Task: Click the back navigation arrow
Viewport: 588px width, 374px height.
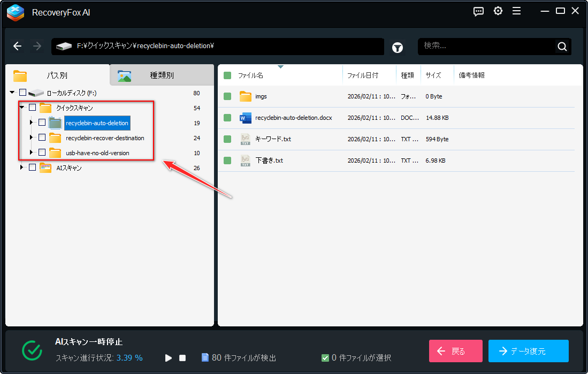Action: coord(18,47)
